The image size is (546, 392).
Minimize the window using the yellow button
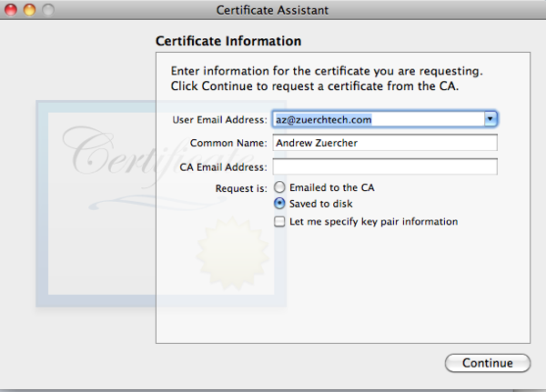pos(29,10)
